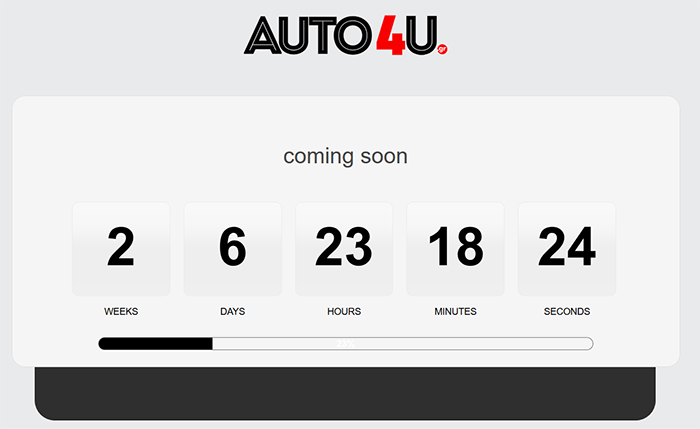The image size is (700, 429).
Task: Click the red .gr badge on logo
Action: (442, 48)
